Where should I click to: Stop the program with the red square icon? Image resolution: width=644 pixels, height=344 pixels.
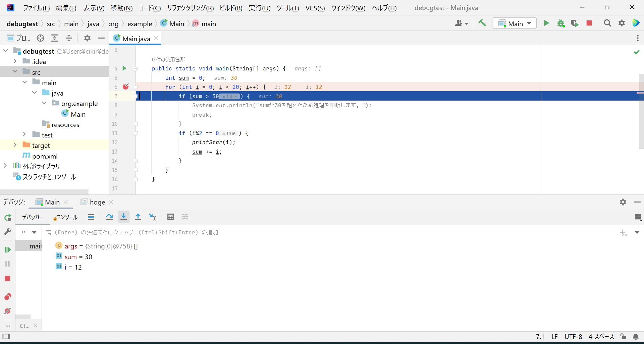[x=589, y=23]
